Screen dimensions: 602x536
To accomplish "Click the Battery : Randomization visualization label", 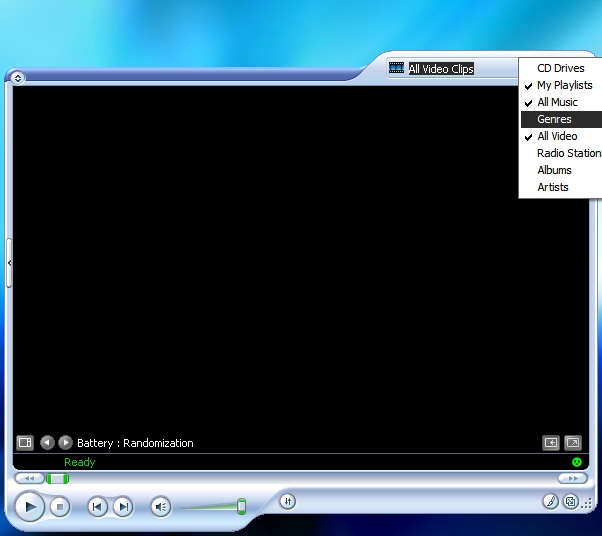I will click(x=135, y=443).
